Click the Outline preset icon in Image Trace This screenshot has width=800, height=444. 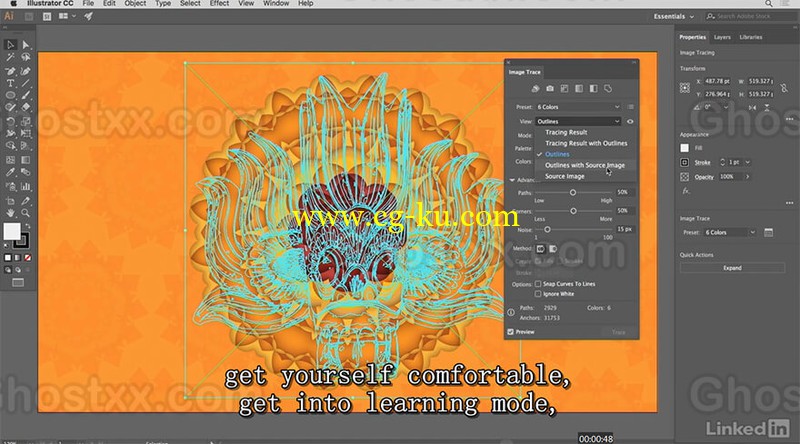pyautogui.click(x=608, y=89)
